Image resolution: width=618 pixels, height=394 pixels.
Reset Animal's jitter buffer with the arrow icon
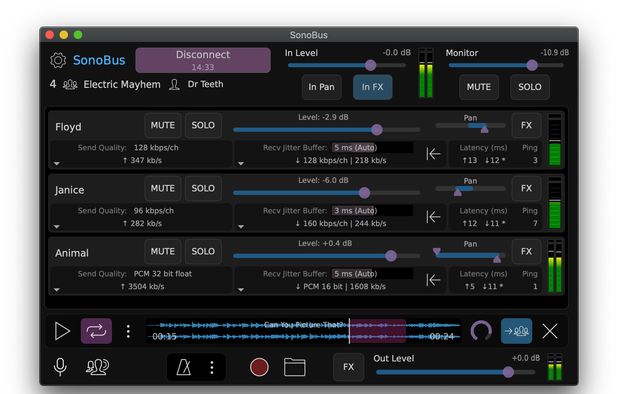[433, 280]
